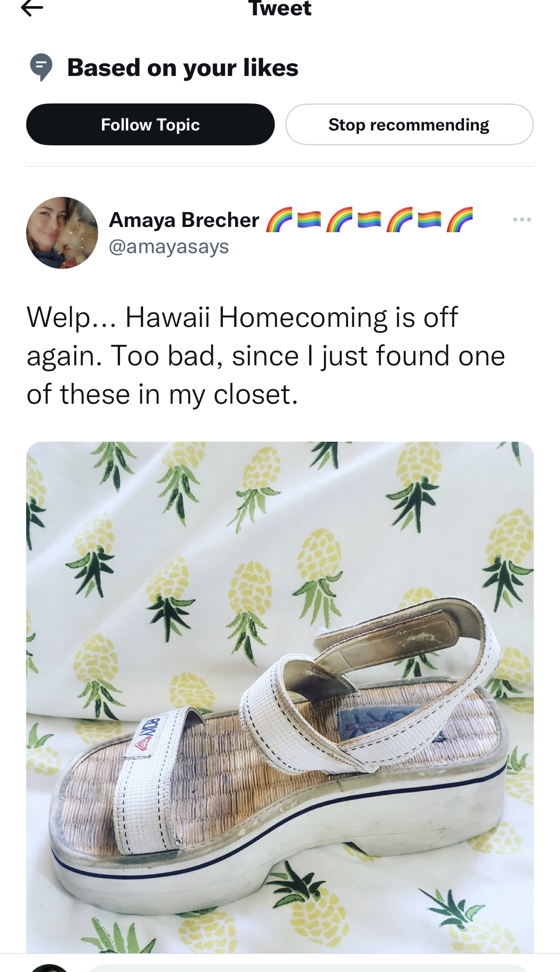Open the three-dot more options menu
This screenshot has height=972, width=560.
tap(522, 220)
